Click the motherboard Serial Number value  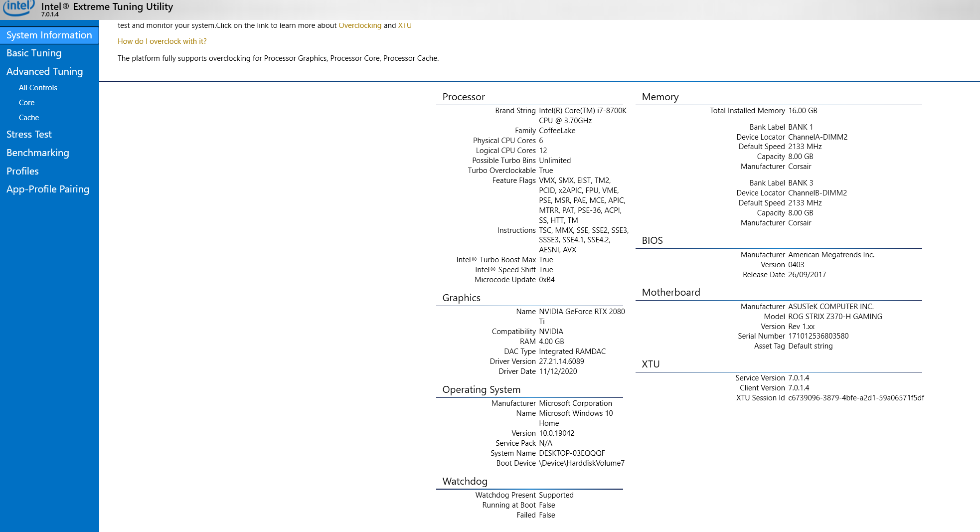pyautogui.click(x=818, y=336)
